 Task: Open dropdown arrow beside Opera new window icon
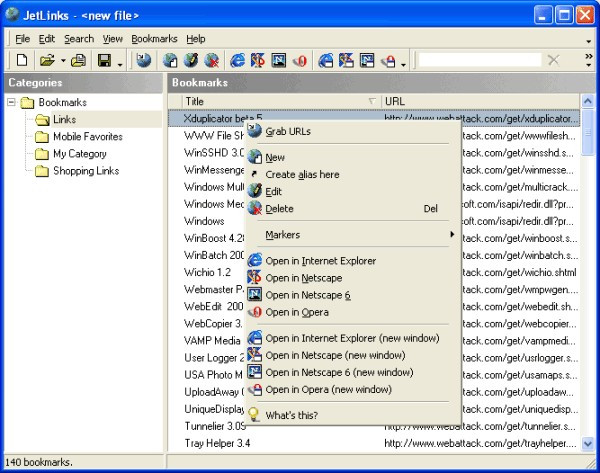(x=403, y=64)
